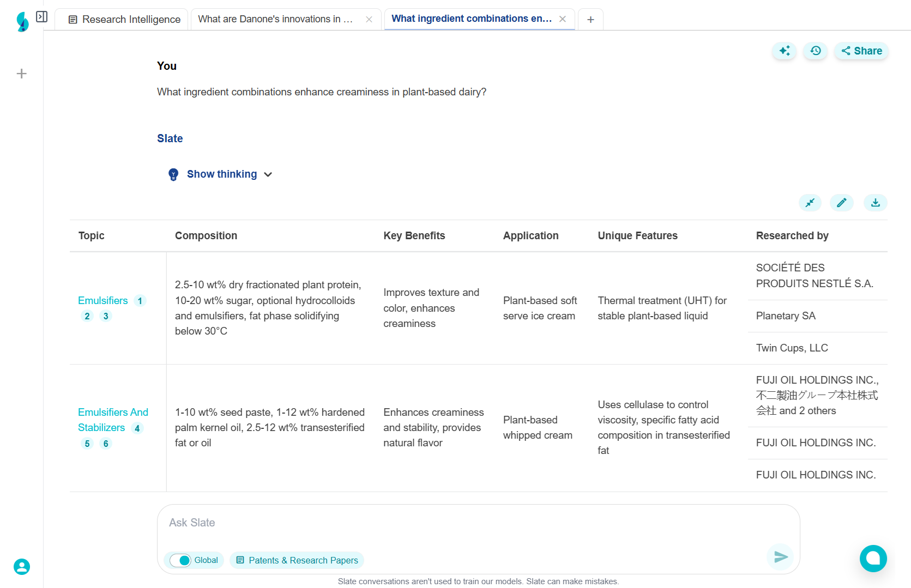Expand Show thinking section
Image resolution: width=911 pixels, height=588 pixels.
(221, 174)
